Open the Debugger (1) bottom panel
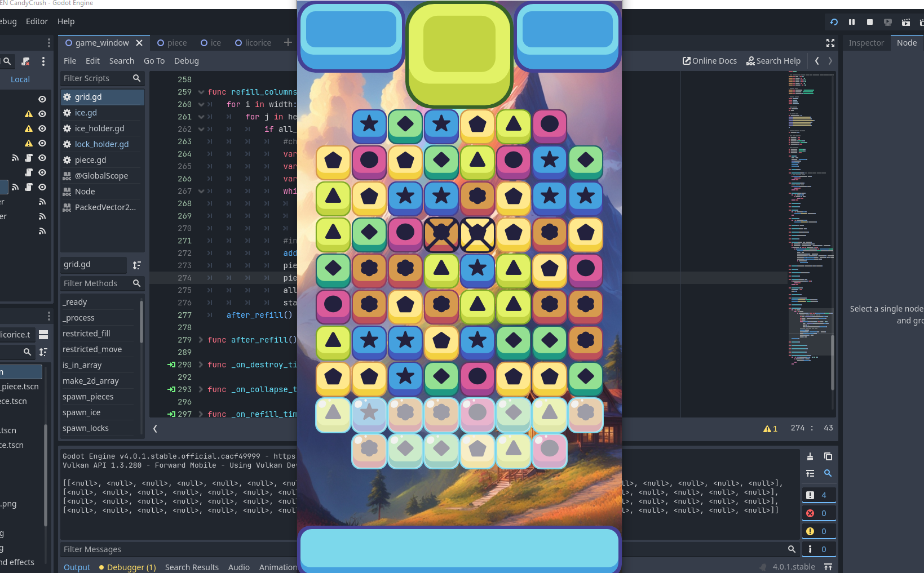924x573 pixels. pos(127,567)
